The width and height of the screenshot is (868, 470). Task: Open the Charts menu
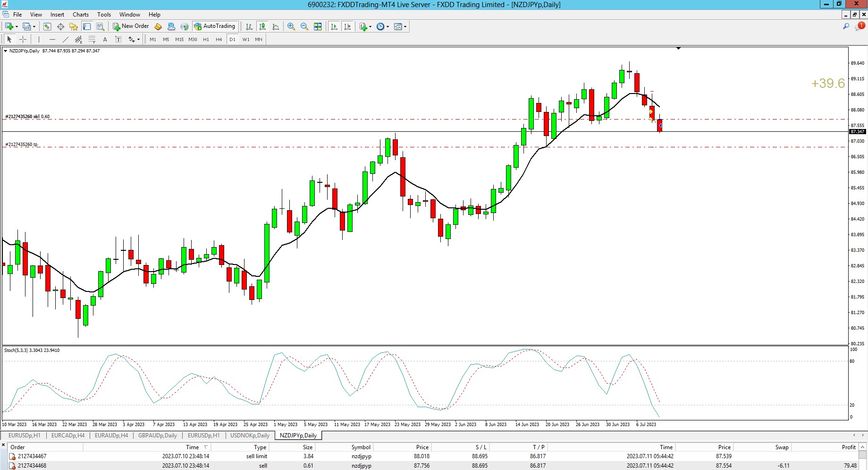tap(81, 14)
